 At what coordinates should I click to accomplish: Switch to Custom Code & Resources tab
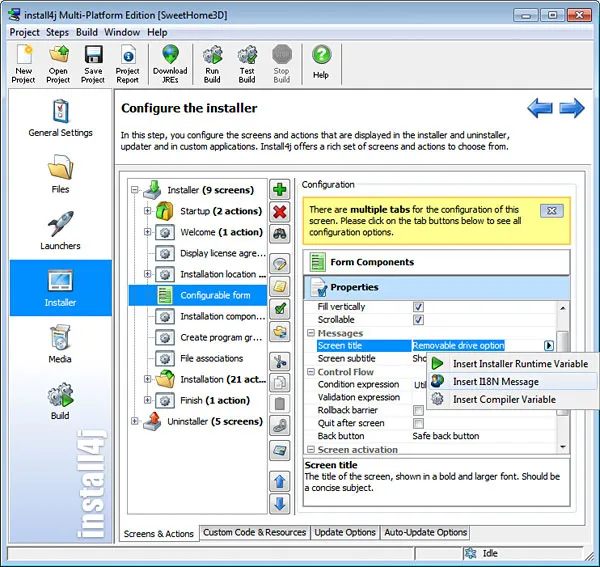(254, 533)
